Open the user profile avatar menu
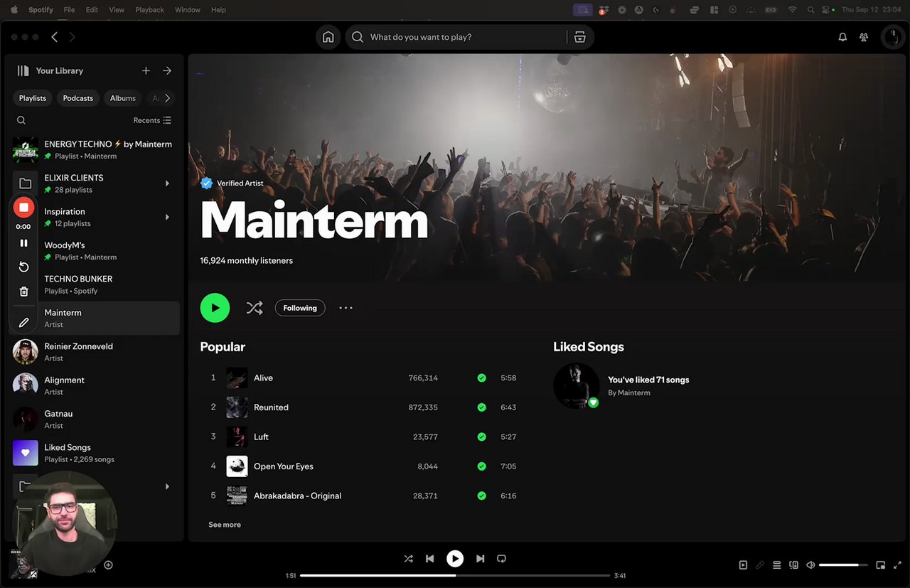 [x=892, y=37]
